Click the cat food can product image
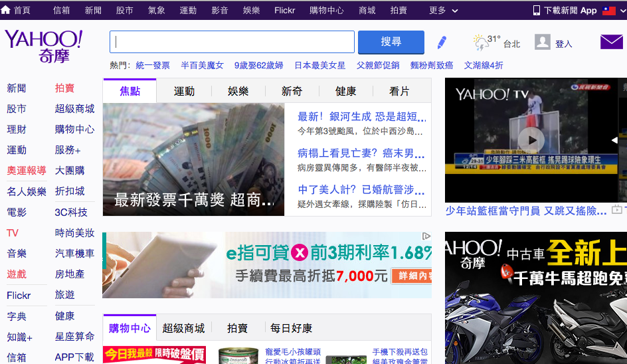 pos(238,356)
